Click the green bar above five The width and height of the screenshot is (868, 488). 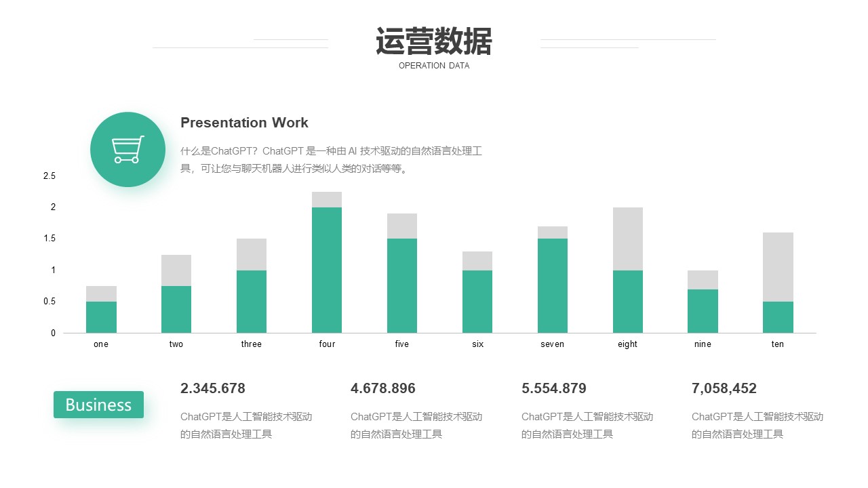402,285
